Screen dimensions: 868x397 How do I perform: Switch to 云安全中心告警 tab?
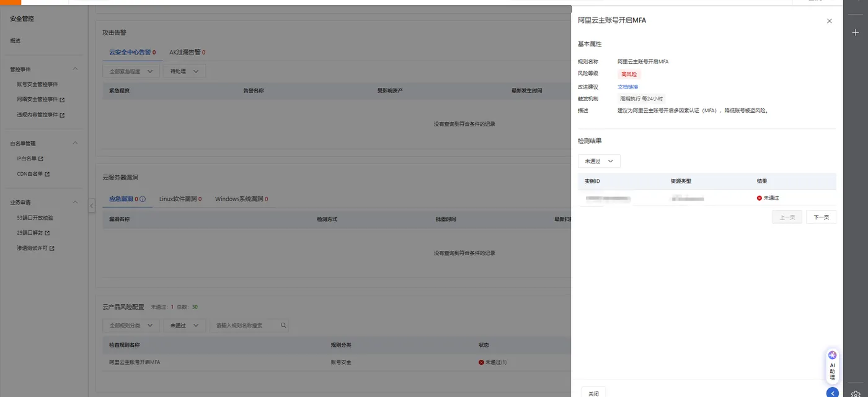133,53
